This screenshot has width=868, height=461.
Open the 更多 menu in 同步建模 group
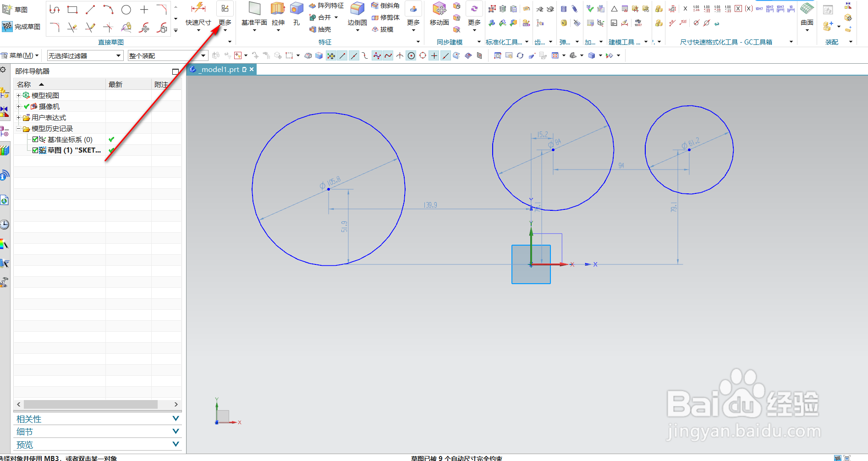tap(474, 17)
